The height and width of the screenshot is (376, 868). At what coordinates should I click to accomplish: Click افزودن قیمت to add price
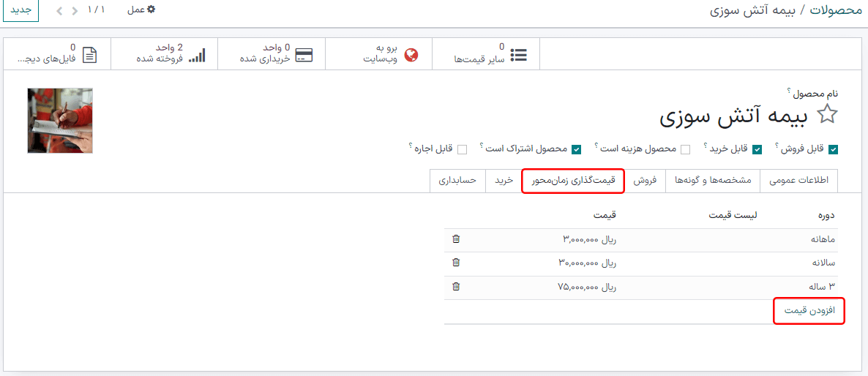809,311
